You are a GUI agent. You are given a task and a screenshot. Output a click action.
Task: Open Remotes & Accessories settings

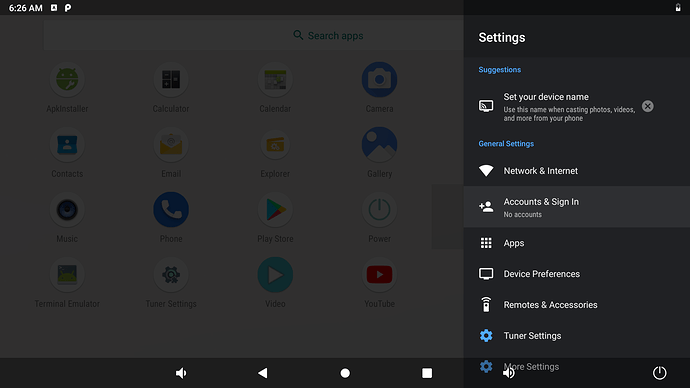click(576, 304)
